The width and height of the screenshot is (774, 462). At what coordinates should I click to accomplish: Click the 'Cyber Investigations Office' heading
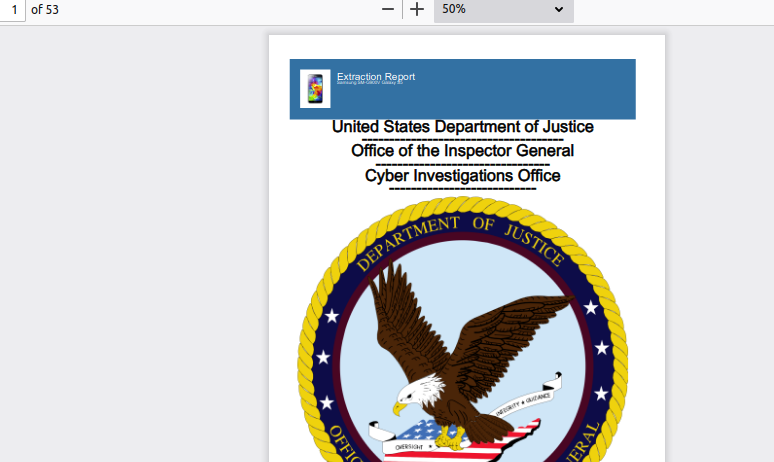coord(462,176)
